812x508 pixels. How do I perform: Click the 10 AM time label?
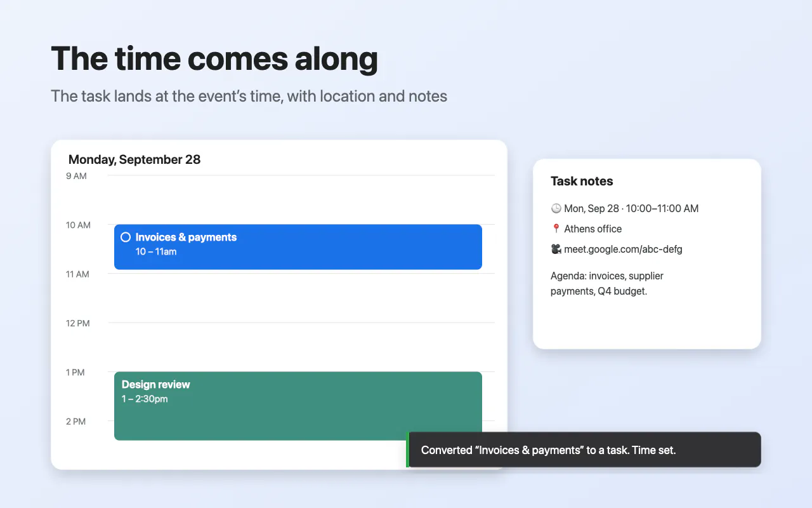click(x=78, y=225)
